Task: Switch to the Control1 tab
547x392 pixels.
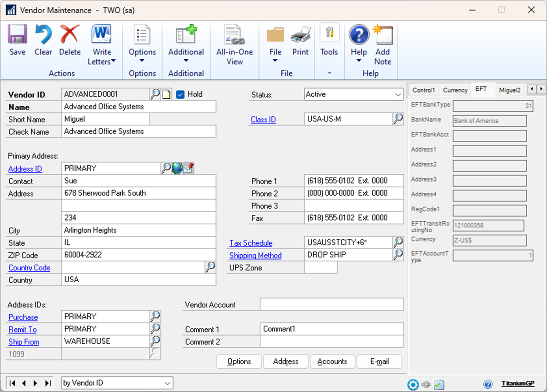Action: [x=424, y=90]
